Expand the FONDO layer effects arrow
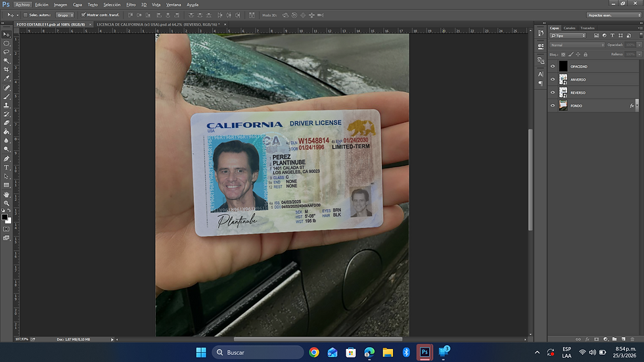 coord(637,106)
